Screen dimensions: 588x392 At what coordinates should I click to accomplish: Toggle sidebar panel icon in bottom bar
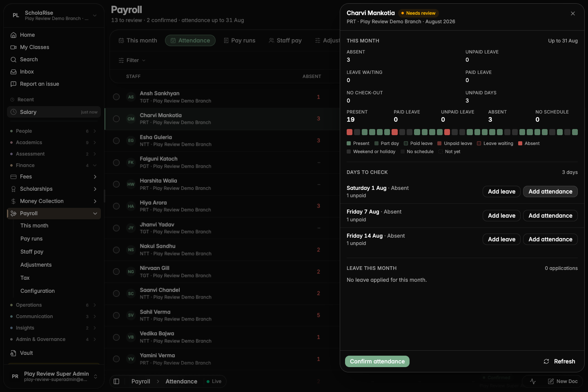[116, 381]
